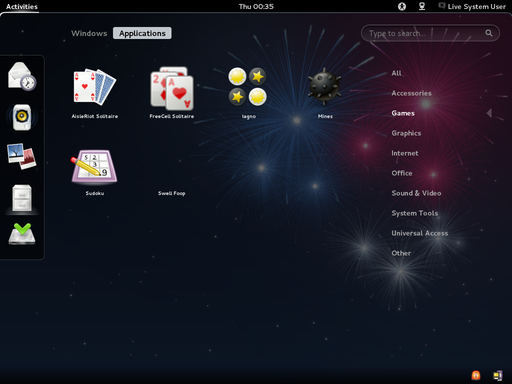Click the green checkmark installer dash icon
The height and width of the screenshot is (384, 512).
22,234
